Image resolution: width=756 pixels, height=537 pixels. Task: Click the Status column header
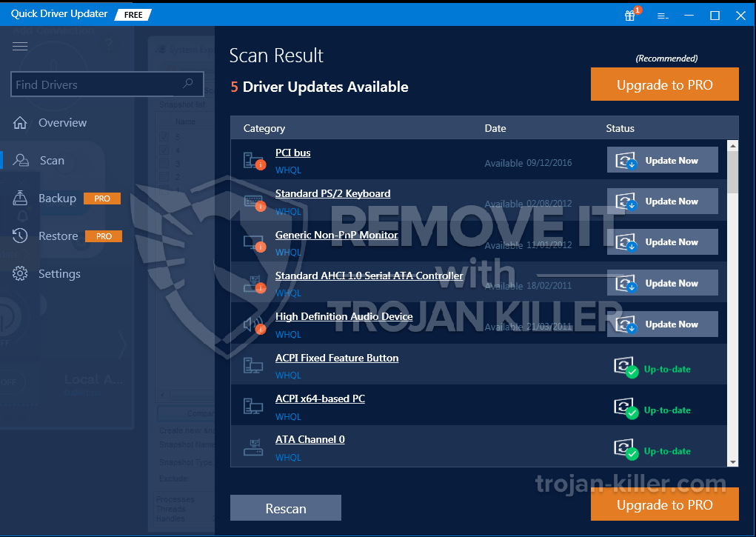[620, 128]
